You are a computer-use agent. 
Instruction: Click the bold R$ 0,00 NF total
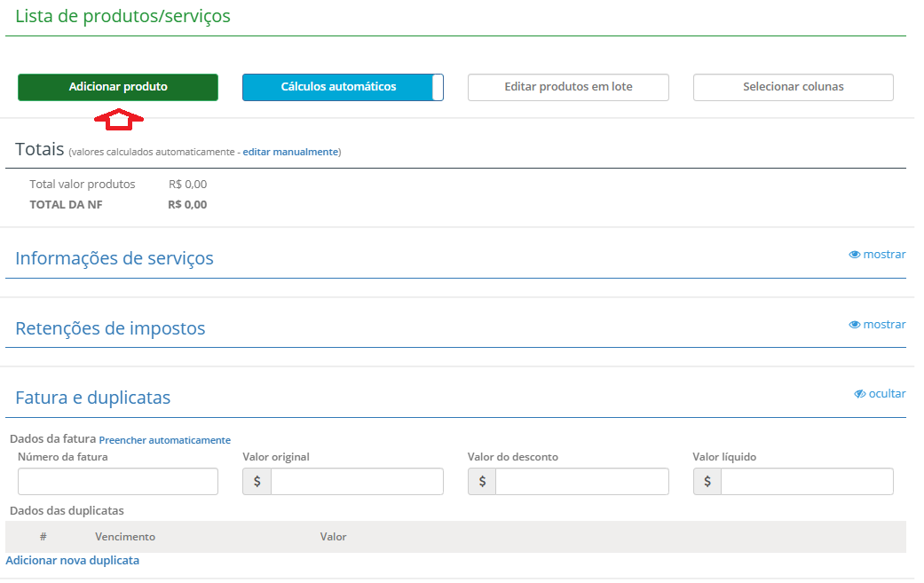tap(187, 205)
